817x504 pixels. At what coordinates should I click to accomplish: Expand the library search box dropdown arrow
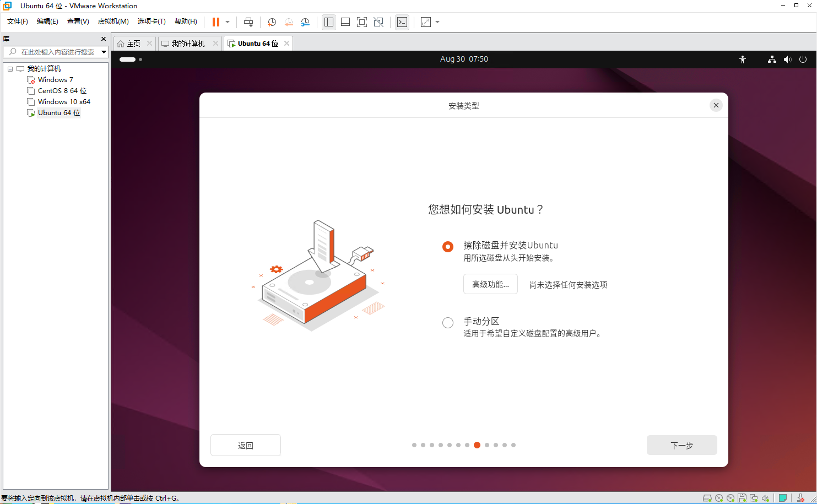[x=104, y=52]
